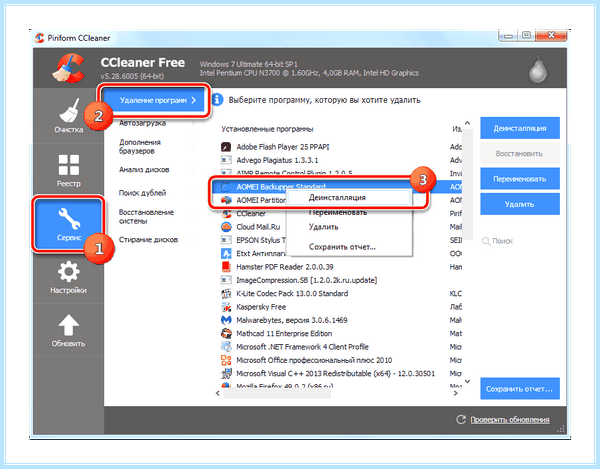Image resolution: width=600 pixels, height=469 pixels.
Task: Open the Очистка (Cleaner) section
Action: 68,116
